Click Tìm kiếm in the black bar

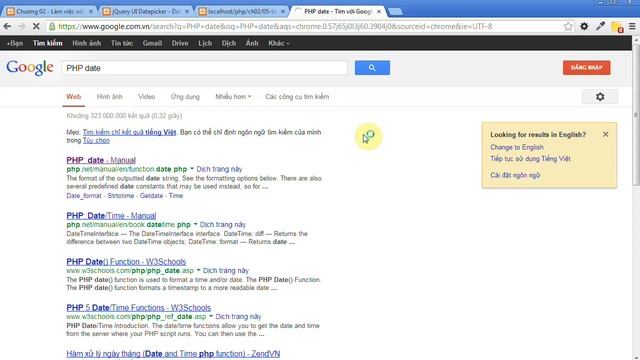48,43
